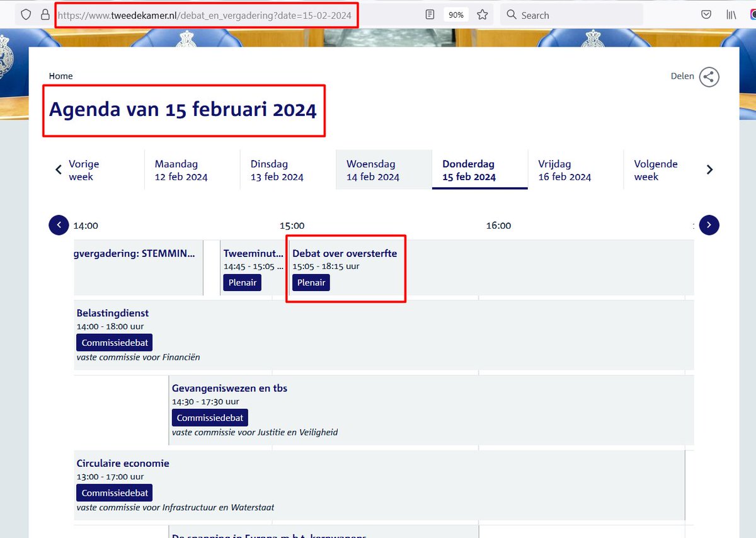Click Plenair badge under Tweeminuten item
The image size is (756, 538).
[x=243, y=282]
